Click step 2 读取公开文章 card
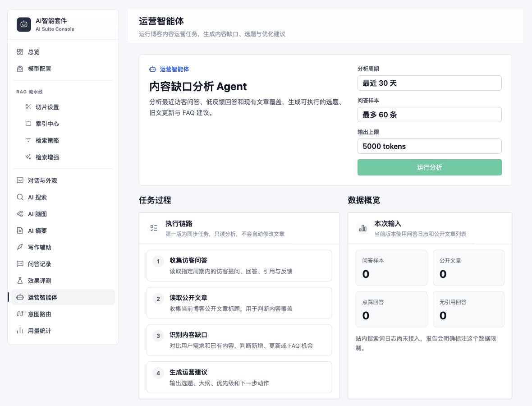The image size is (532, 406). click(x=239, y=303)
